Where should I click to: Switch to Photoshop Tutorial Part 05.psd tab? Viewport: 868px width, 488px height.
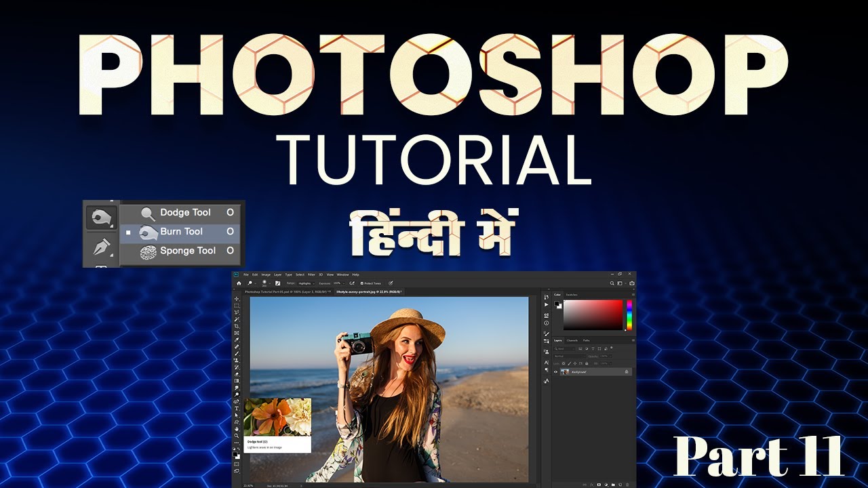pos(288,291)
